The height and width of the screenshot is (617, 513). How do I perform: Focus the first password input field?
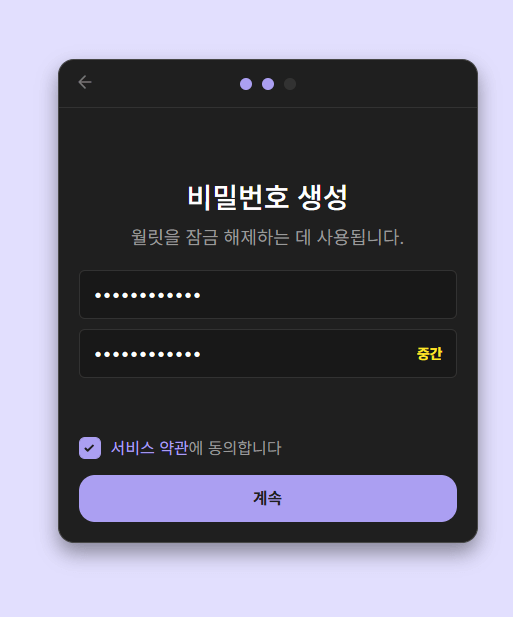click(x=268, y=294)
